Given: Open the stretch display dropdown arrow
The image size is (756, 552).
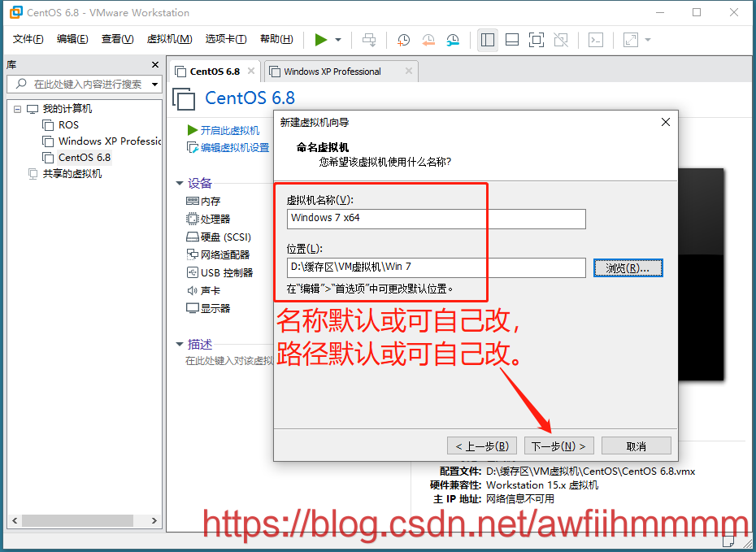Looking at the screenshot, I should coord(648,40).
